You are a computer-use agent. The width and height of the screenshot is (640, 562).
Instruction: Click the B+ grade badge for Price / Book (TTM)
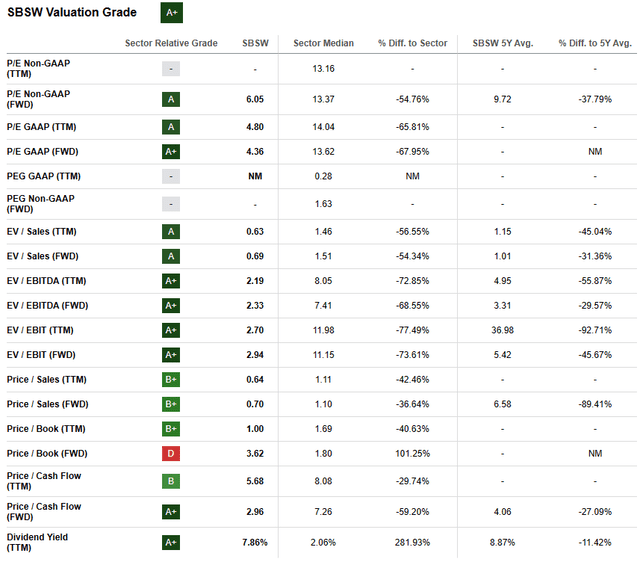click(x=171, y=429)
